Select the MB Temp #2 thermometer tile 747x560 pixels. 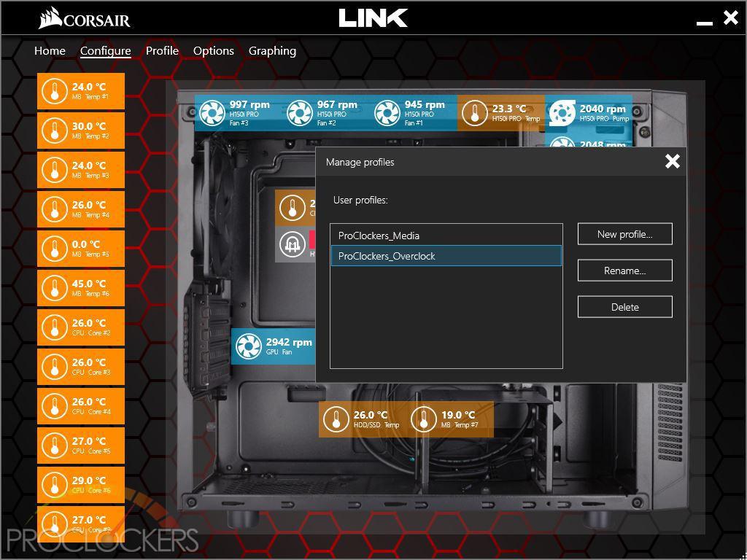[81, 131]
